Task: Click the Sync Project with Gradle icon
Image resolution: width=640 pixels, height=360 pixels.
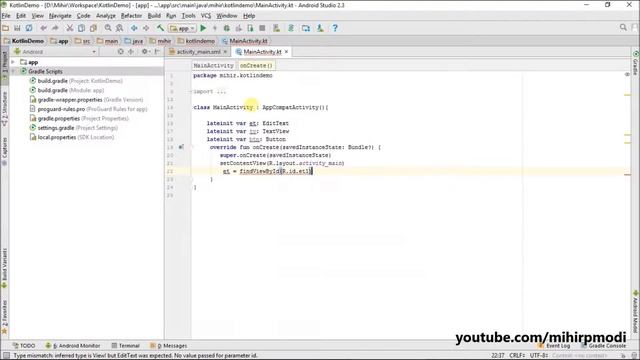Action: (291, 28)
